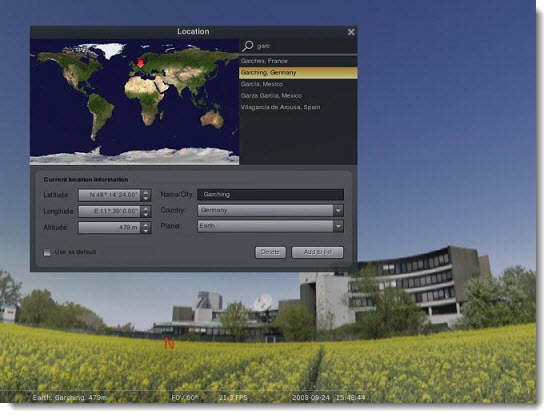This screenshot has width=551, height=418.
Task: Close the Location dialog window
Action: click(x=351, y=32)
